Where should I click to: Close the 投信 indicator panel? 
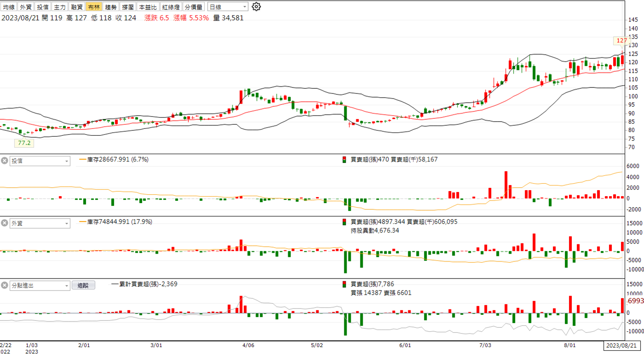click(5, 161)
